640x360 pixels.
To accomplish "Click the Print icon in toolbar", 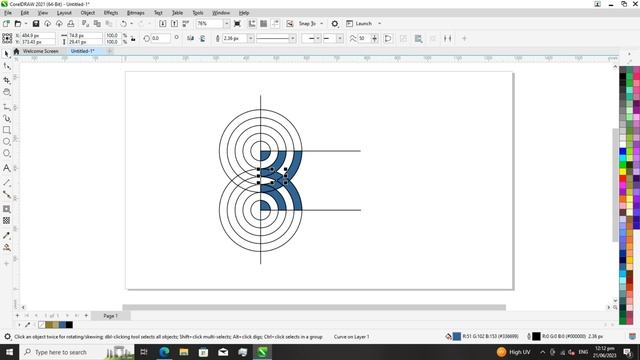I will click(71, 24).
